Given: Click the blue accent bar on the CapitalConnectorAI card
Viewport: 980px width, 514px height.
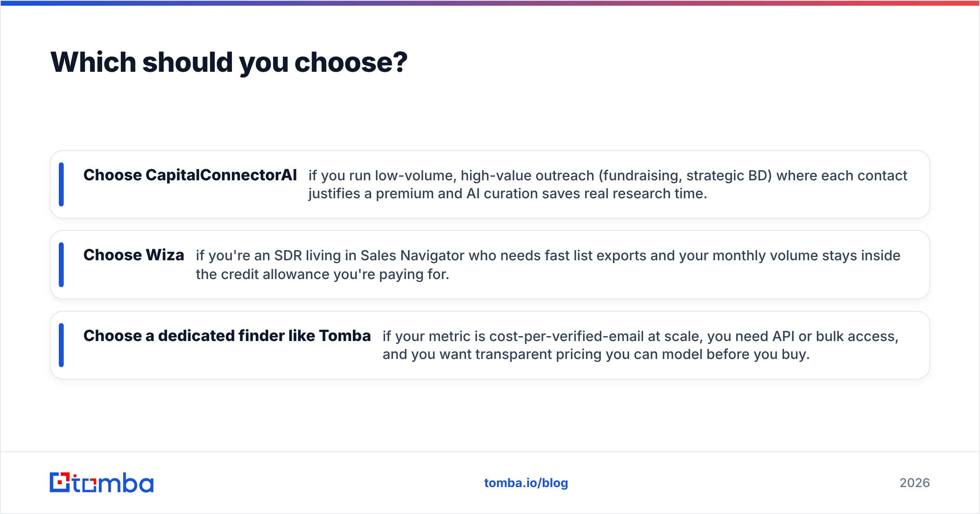Looking at the screenshot, I should (61, 184).
